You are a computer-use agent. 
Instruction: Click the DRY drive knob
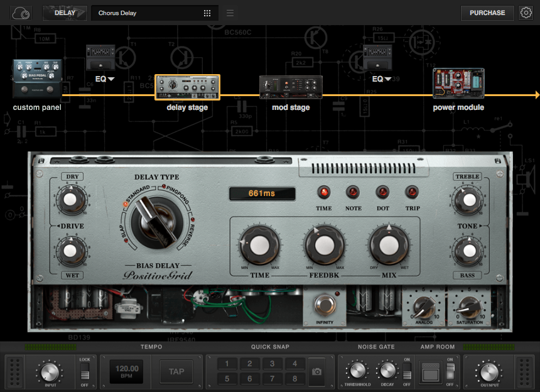point(70,199)
